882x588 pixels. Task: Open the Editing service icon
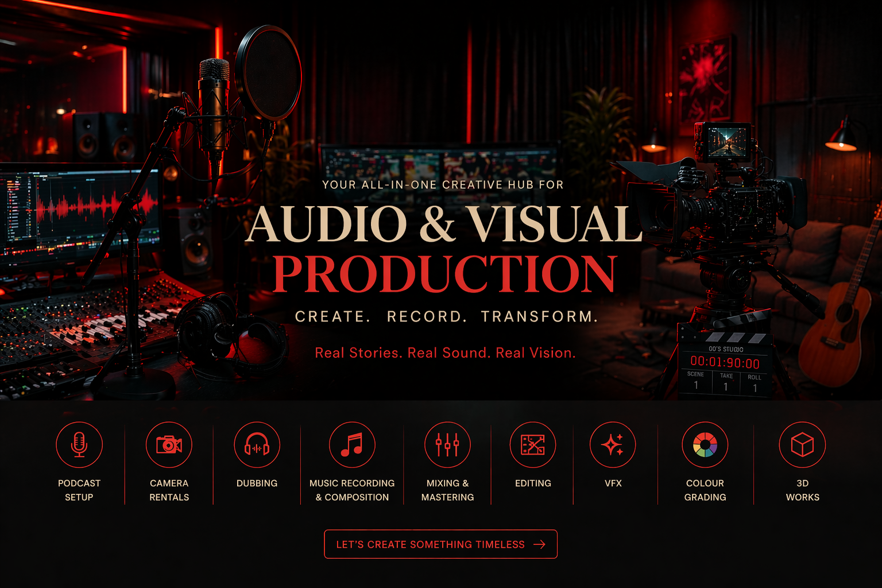[533, 445]
